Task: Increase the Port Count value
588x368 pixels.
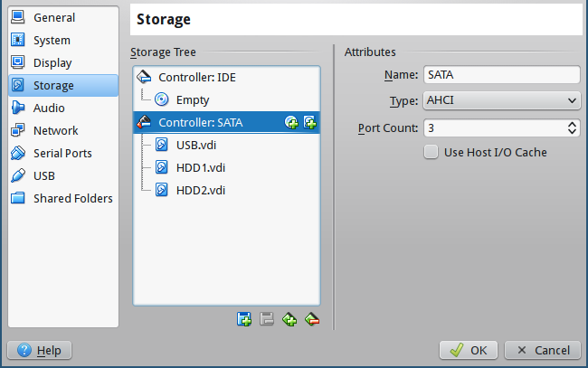Action: (x=572, y=124)
